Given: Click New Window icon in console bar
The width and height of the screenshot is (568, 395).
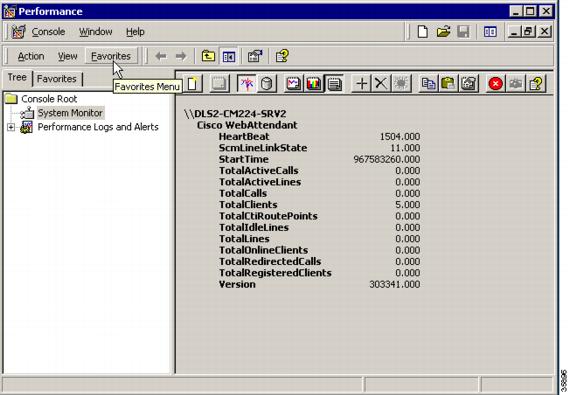Looking at the screenshot, I should pos(490,32).
